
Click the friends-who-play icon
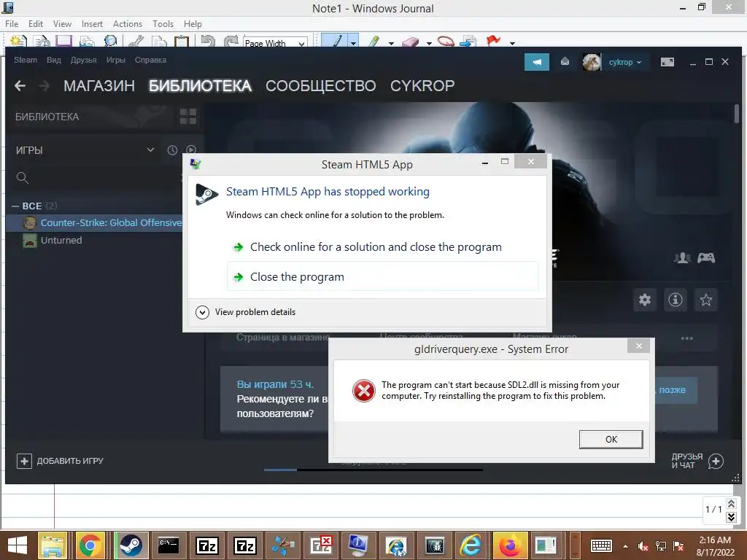point(682,258)
